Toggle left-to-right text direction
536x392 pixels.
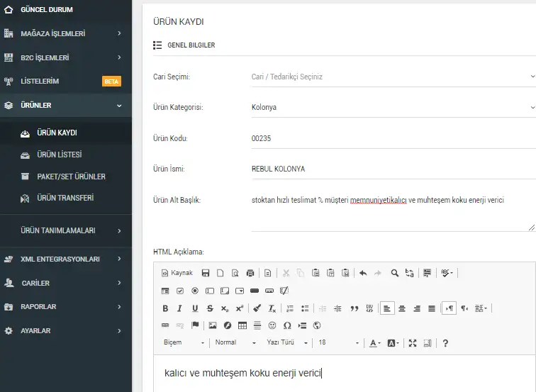(x=449, y=308)
